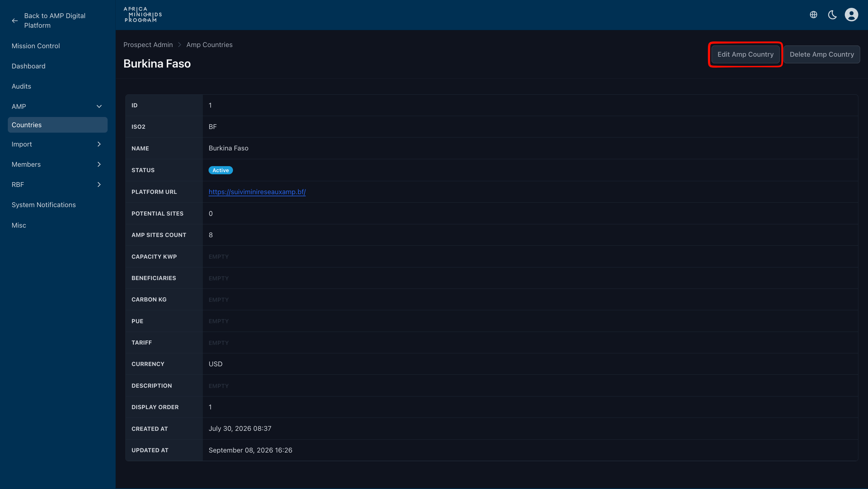Expand the RBF submenu chevron
The height and width of the screenshot is (489, 868).
[x=99, y=185]
